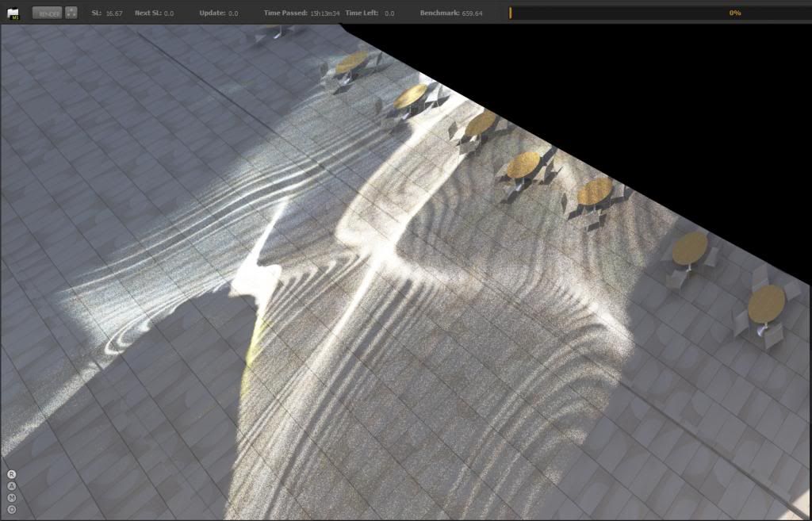812x521 pixels.
Task: Click the Update value readout
Action: 233,13
